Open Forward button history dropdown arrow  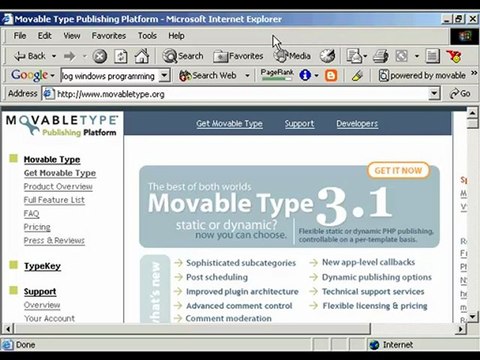(x=84, y=56)
